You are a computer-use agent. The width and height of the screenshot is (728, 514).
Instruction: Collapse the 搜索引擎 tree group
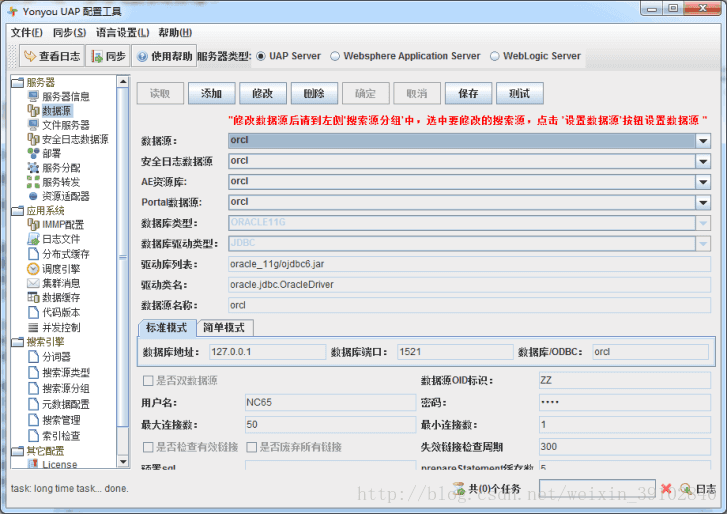click(x=18, y=342)
